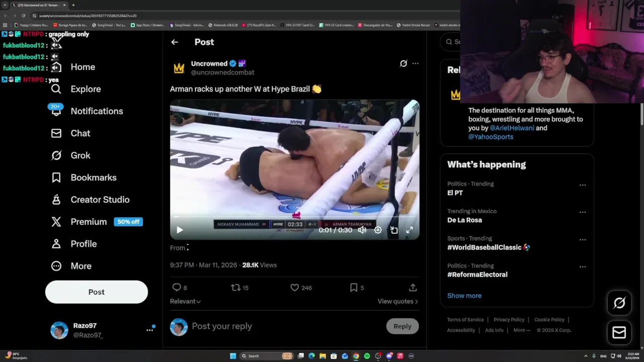Open options for El PT trend
The height and width of the screenshot is (362, 644).
[583, 185]
